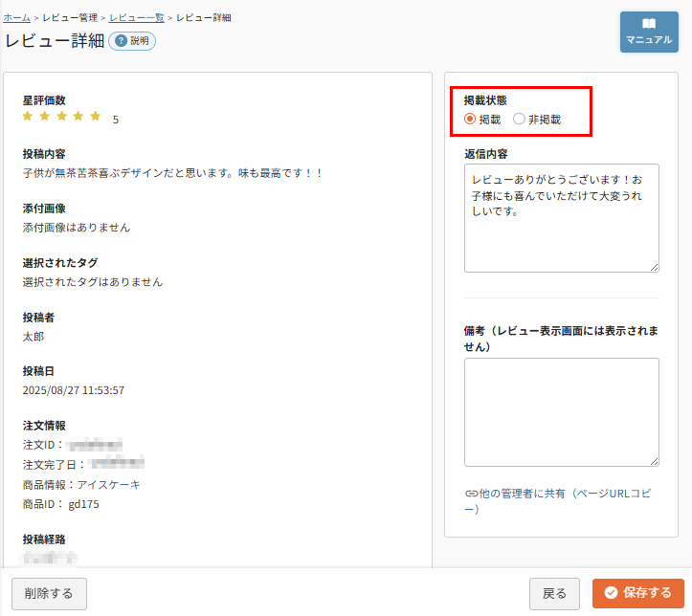692x616 pixels.
Task: Select the 掲載 radio button
Action: coord(470,119)
